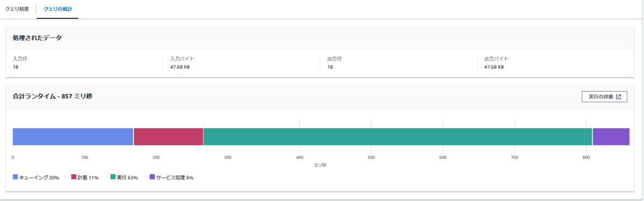Click the 700 axis tick label
Image resolution: width=644 pixels, height=201 pixels.
tap(515, 158)
